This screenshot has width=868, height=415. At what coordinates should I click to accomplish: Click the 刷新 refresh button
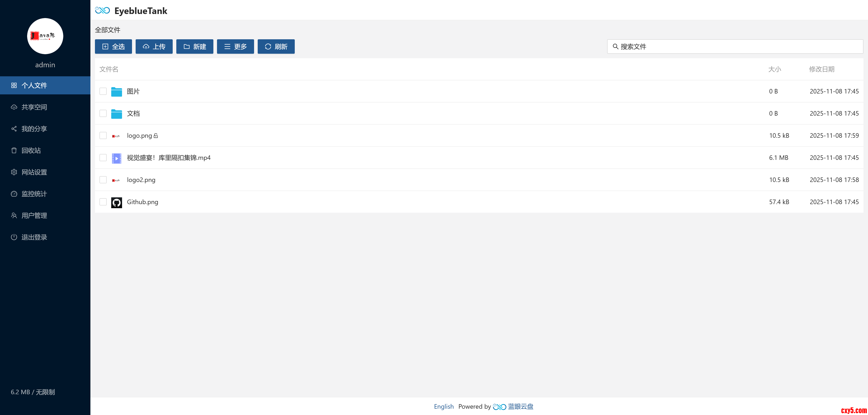pos(276,47)
